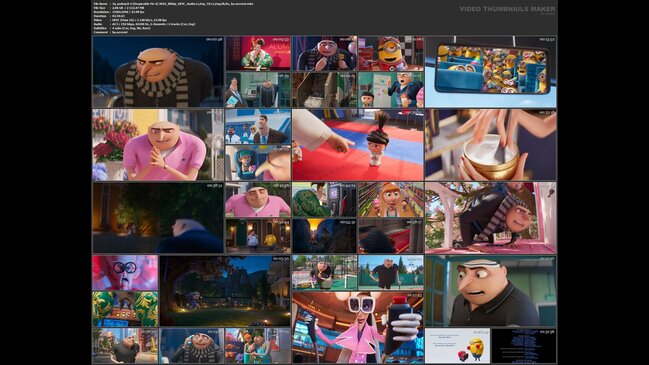Open thumbnail of Gru in scarf beside purple balloon
Image resolution: width=649 pixels, height=365 pixels.
click(324, 53)
